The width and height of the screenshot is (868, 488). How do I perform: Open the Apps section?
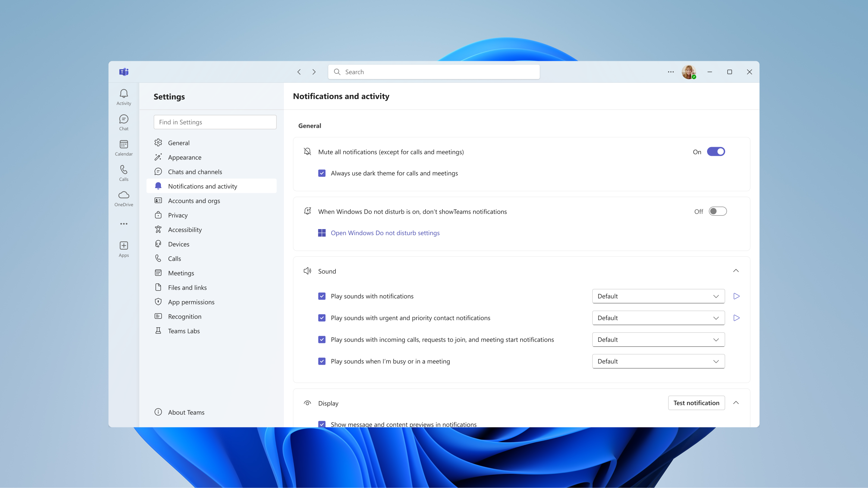point(124,249)
